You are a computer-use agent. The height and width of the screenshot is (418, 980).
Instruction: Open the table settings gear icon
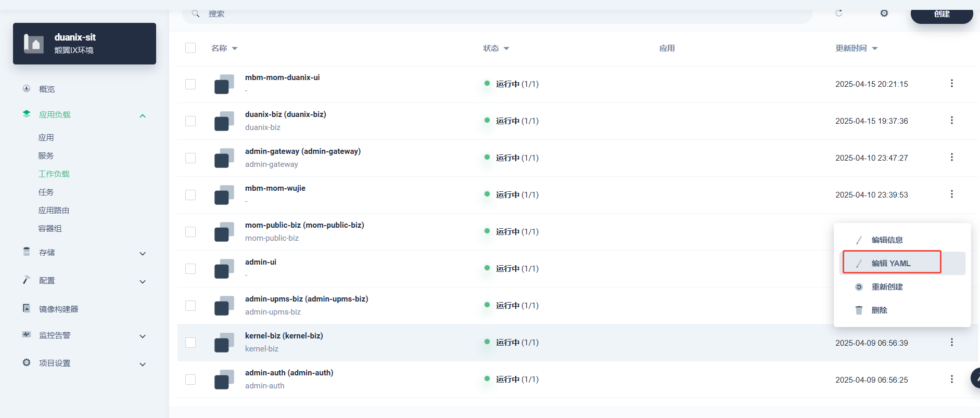[x=884, y=13]
